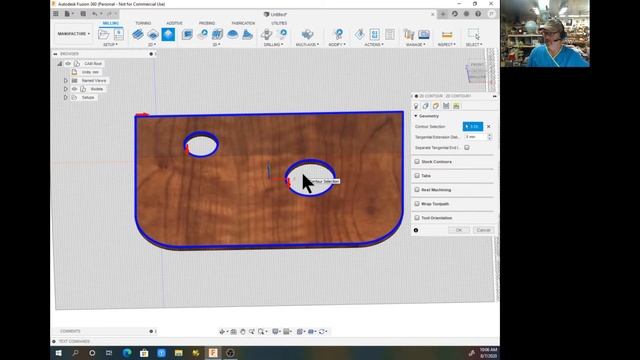Expand the Models tree node
This screenshot has height=360, width=640.
click(65, 89)
